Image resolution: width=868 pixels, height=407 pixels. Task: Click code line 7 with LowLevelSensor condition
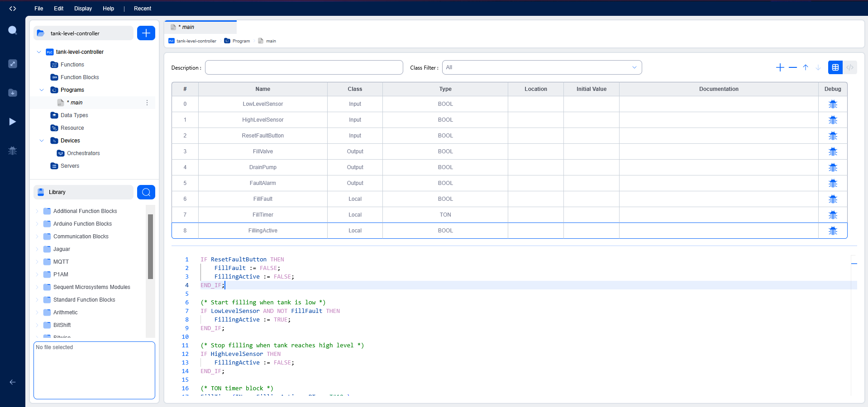[270, 311]
